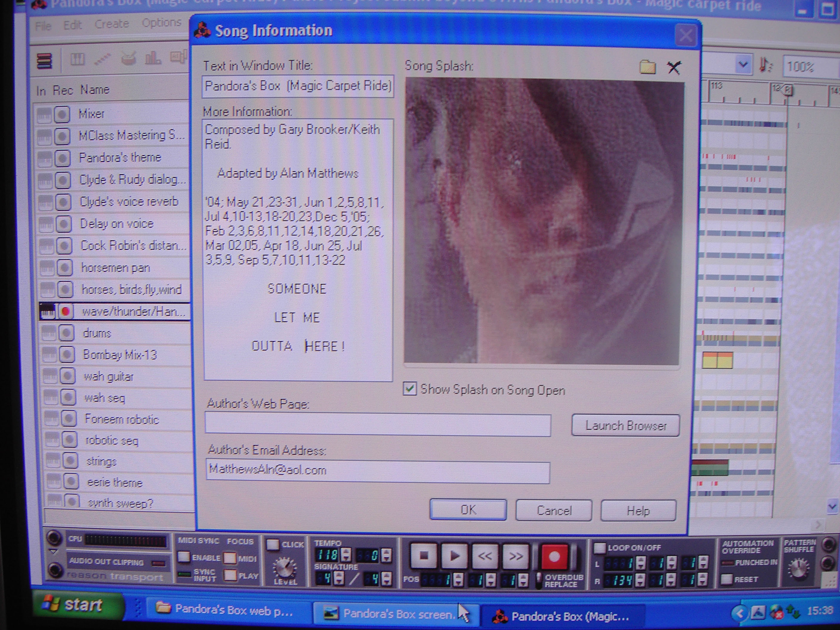Click the velocity lane toolbar icon

(153, 58)
